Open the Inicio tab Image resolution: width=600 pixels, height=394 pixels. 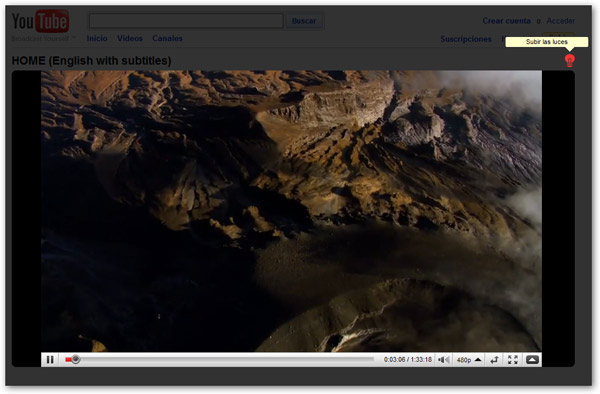[x=97, y=38]
